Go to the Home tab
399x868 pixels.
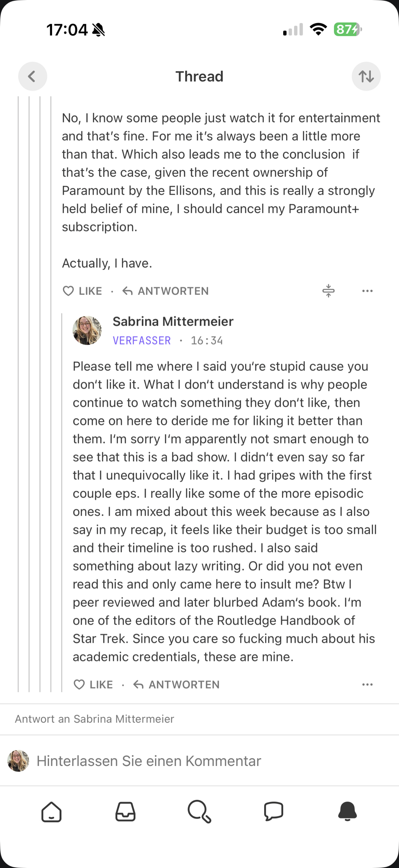[x=52, y=812]
